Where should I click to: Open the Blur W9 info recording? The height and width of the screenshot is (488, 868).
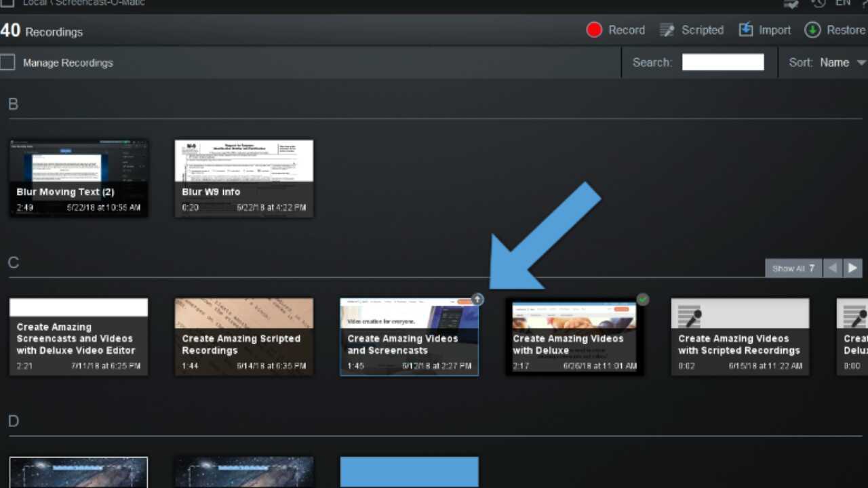pyautogui.click(x=244, y=179)
